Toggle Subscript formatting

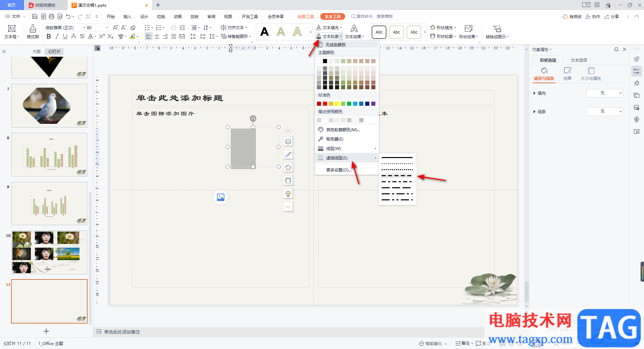[110, 36]
